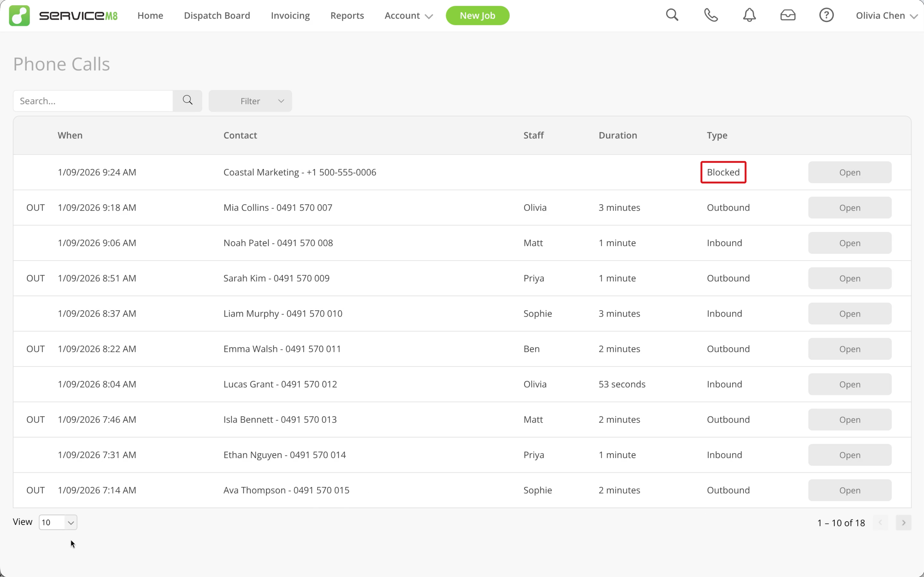The width and height of the screenshot is (924, 577).
Task: Open the Reports section
Action: pos(347,16)
